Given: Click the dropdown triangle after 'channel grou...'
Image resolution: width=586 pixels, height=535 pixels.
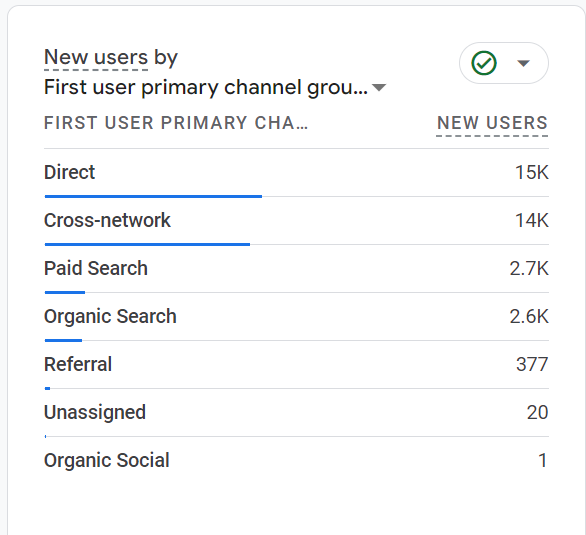Looking at the screenshot, I should click(379, 88).
